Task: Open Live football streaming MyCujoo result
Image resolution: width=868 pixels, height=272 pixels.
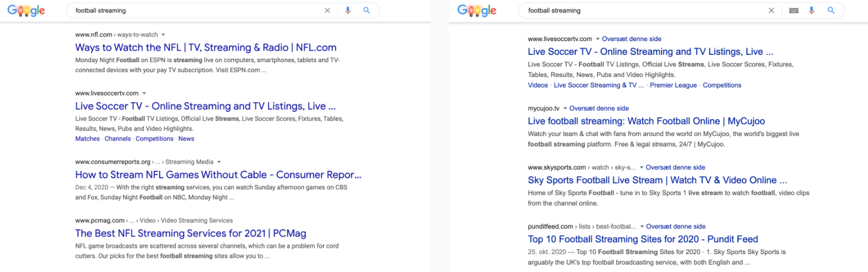Action: point(646,121)
